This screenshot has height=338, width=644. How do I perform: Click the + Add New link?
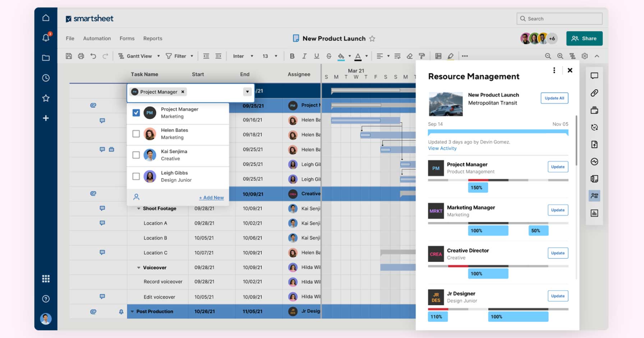(211, 198)
